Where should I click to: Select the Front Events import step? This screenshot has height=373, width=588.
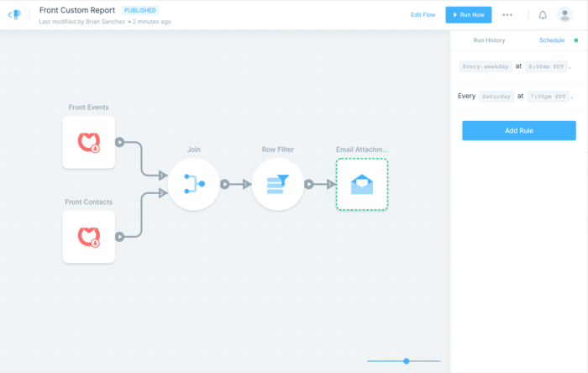coord(89,142)
